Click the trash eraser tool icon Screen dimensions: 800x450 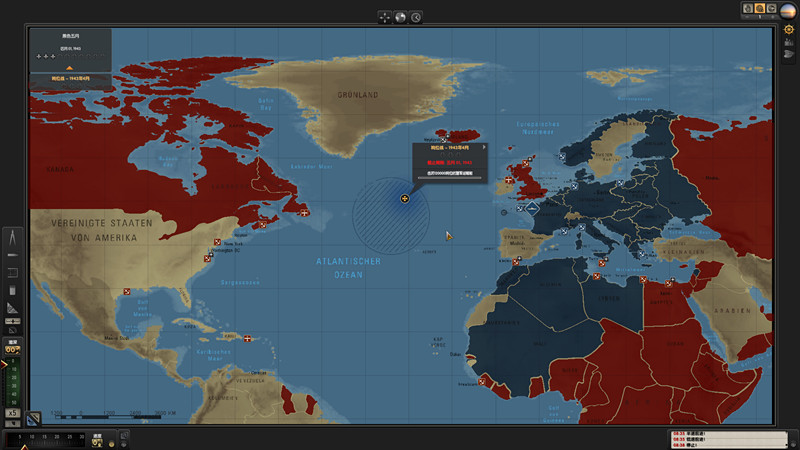click(x=13, y=289)
